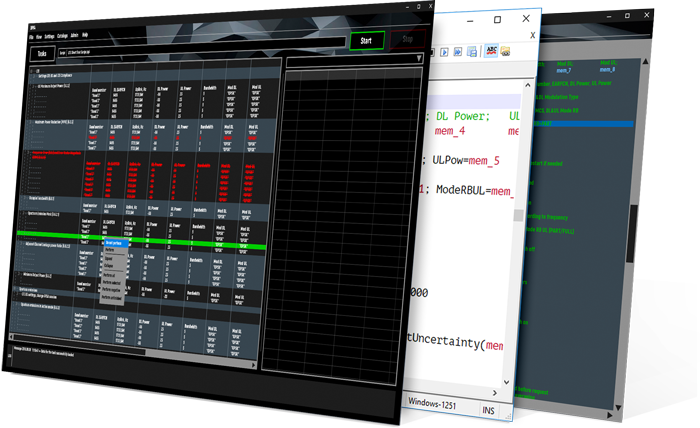Click the small X close-tab button in editor
This screenshot has height=428, width=700.
533,35
